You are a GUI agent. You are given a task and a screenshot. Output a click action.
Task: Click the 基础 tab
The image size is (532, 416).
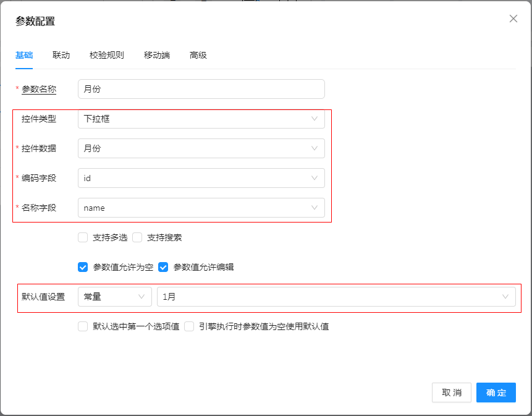pos(24,55)
